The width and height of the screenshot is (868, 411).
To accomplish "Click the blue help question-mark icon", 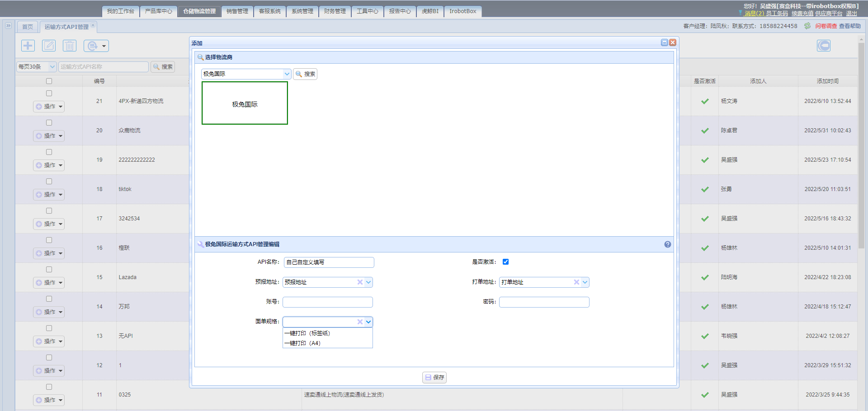I will point(668,244).
